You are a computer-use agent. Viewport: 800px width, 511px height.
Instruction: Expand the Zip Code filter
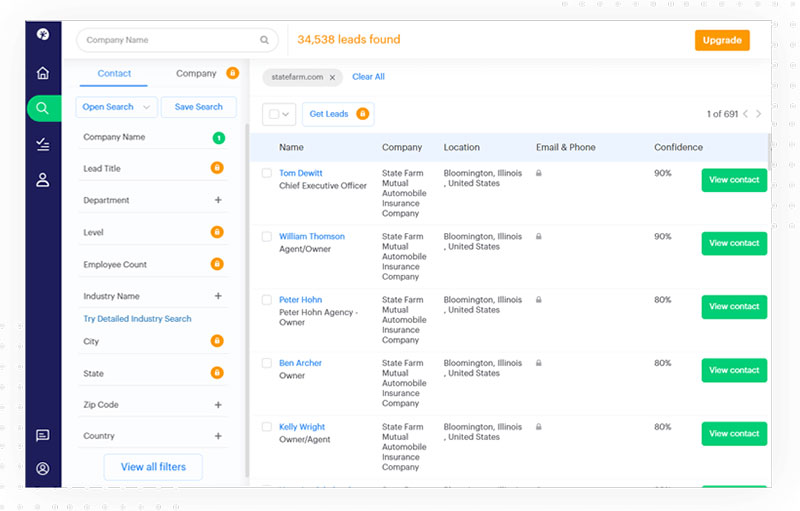pyautogui.click(x=218, y=404)
